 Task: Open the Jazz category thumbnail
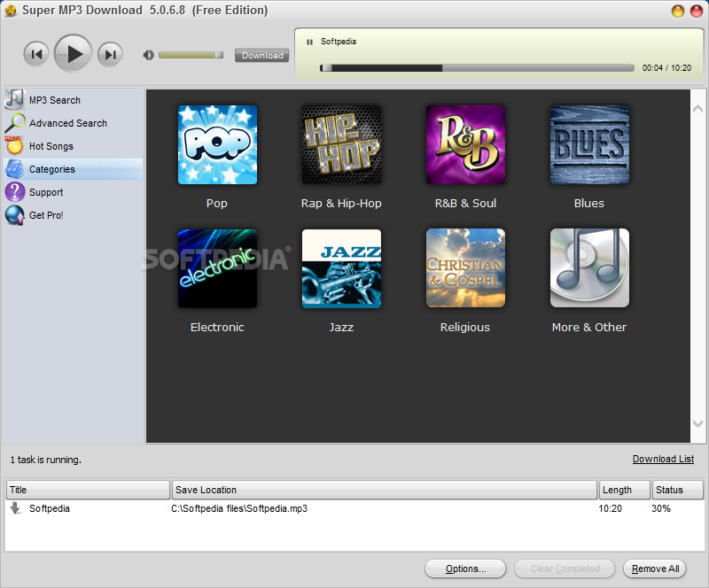[341, 268]
